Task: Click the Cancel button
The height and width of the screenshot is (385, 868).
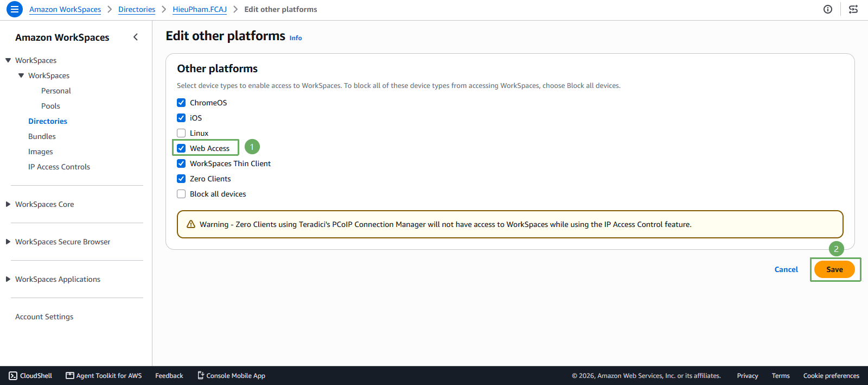Action: [786, 269]
